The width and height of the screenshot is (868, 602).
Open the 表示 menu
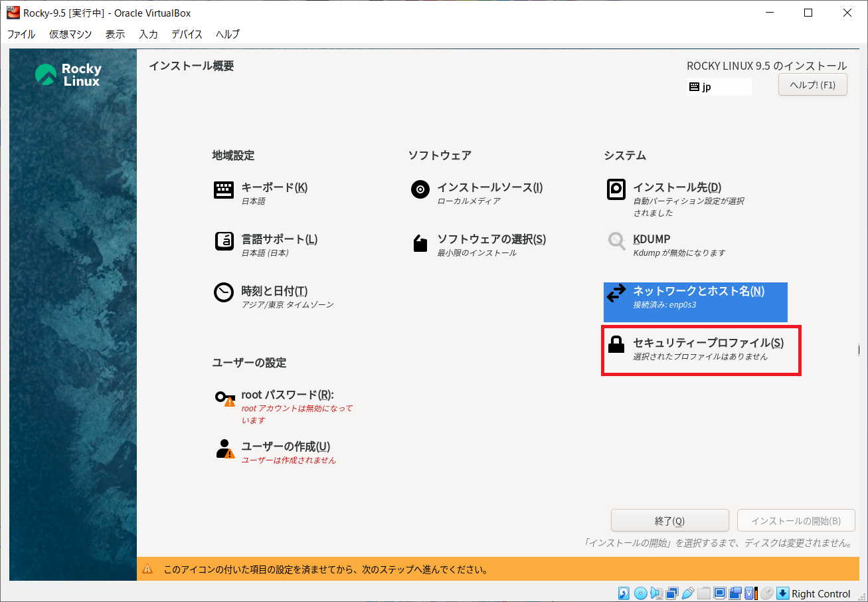click(115, 34)
